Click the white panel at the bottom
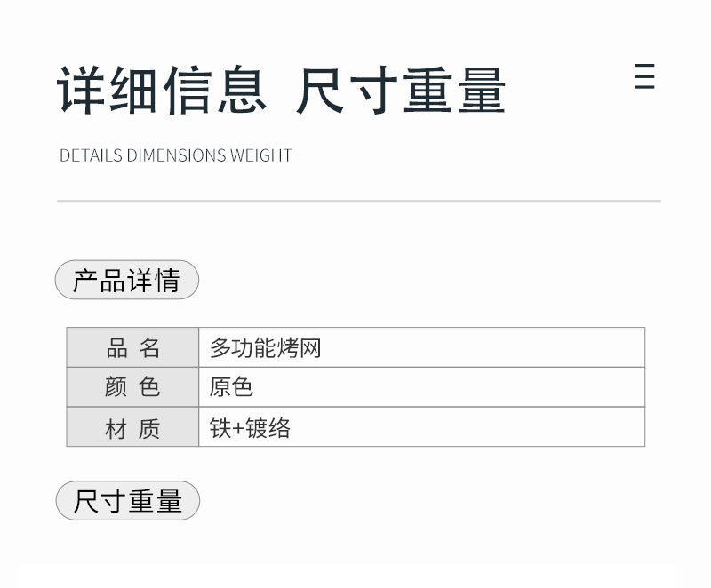This screenshot has height=588, width=711. (x=355, y=576)
